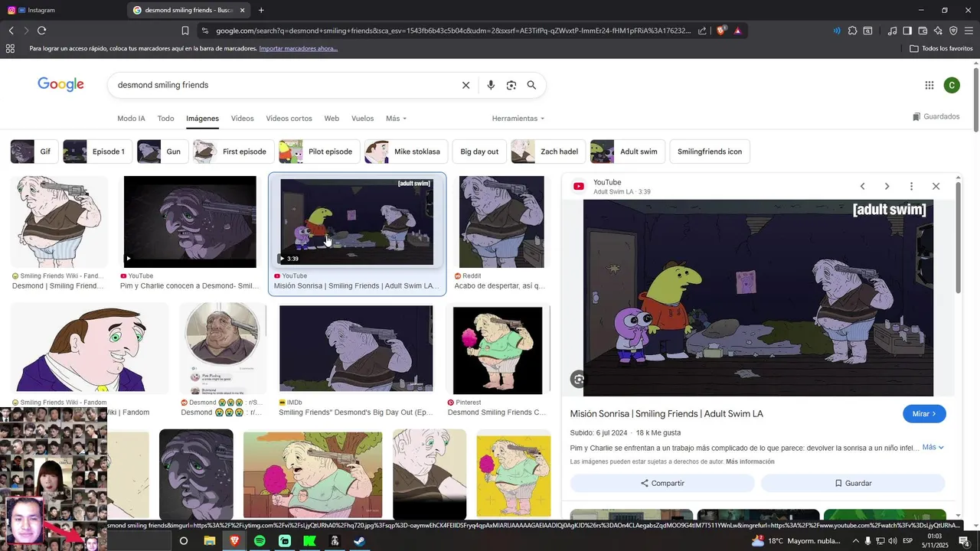The image size is (980, 551).
Task: Go back using the browser back arrow
Action: tap(11, 31)
